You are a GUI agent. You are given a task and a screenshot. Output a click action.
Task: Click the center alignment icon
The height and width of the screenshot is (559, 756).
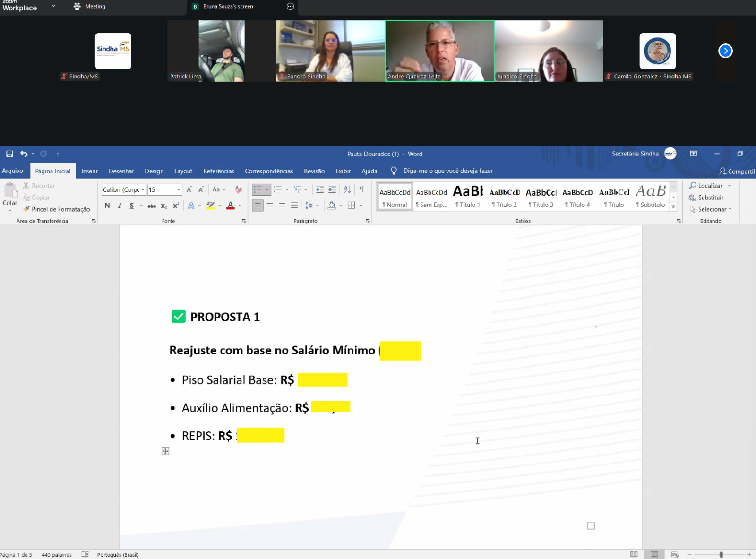click(270, 205)
